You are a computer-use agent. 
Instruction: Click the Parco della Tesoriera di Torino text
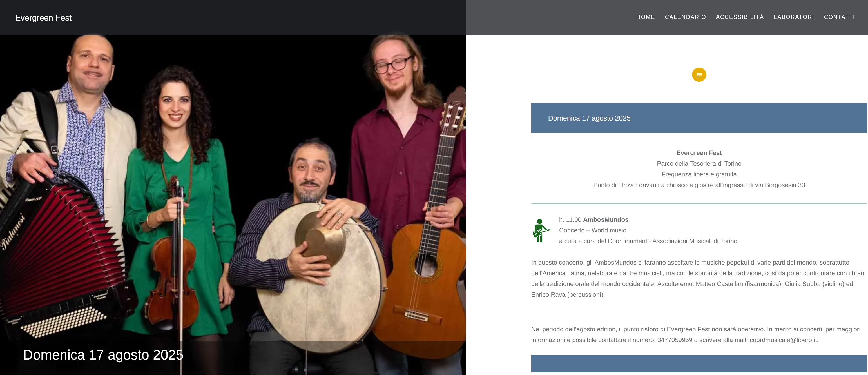pos(699,164)
